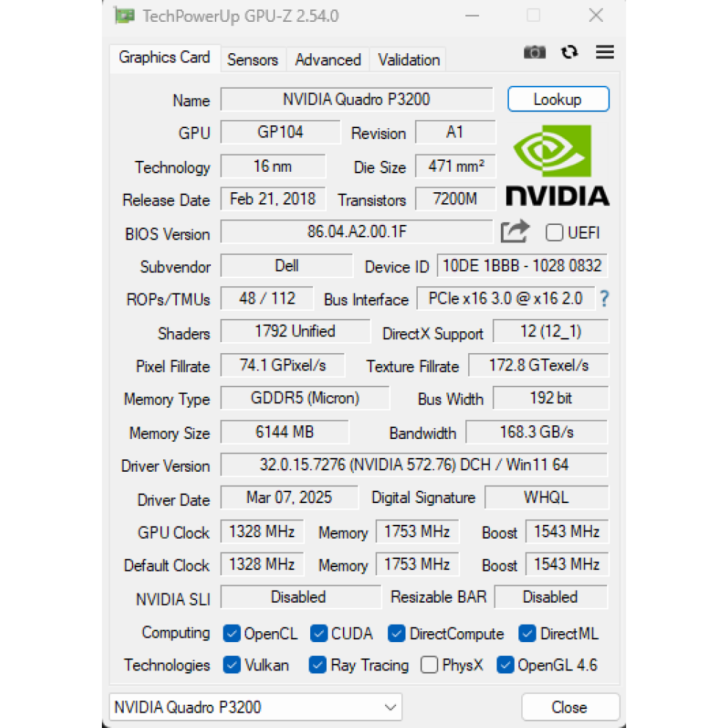Disable the Vulkan checkbox
The width and height of the screenshot is (728, 728).
[232, 665]
